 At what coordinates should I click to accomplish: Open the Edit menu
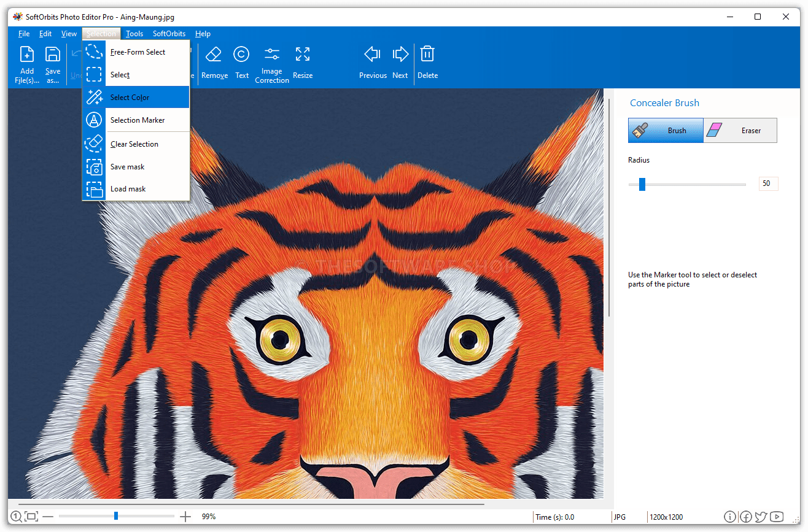[45, 34]
